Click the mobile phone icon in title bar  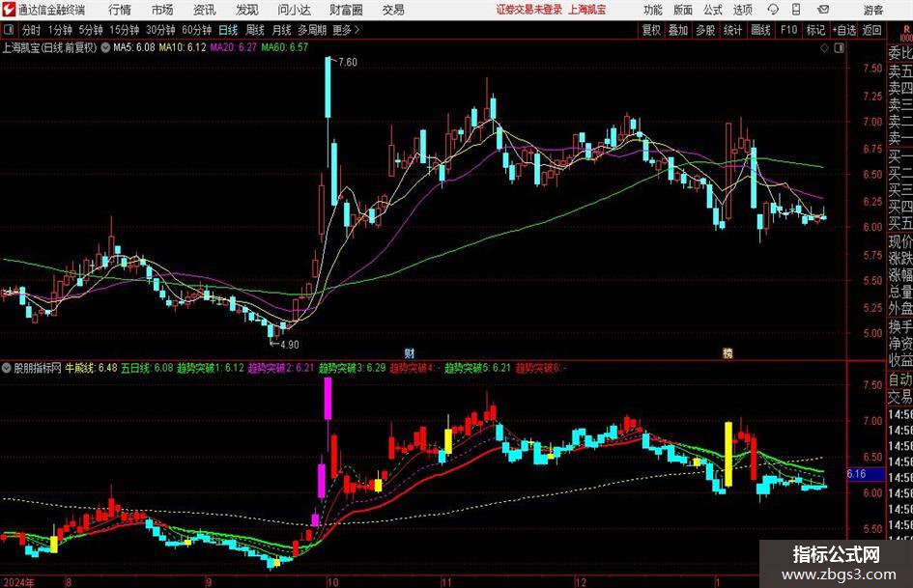click(796, 10)
